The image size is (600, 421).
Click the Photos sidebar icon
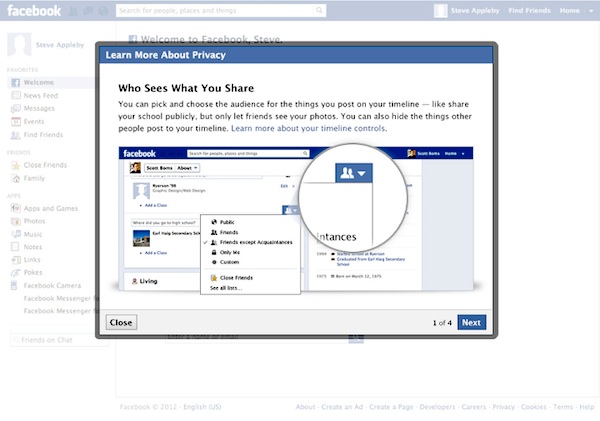coord(16,221)
